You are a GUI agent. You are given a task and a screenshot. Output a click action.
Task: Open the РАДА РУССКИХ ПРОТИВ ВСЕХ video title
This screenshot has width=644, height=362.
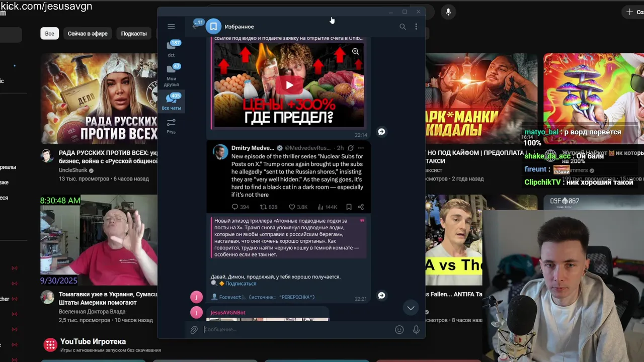tap(108, 157)
